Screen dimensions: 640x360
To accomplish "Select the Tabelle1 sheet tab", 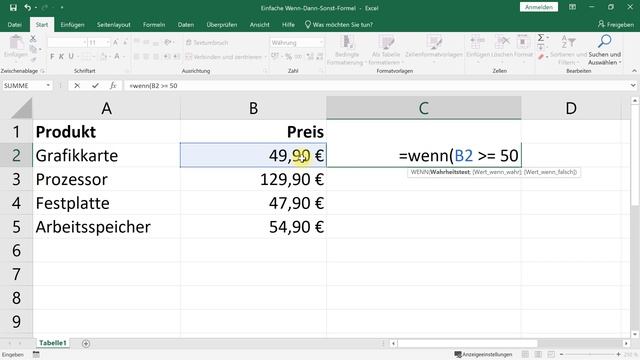I will coord(53,343).
